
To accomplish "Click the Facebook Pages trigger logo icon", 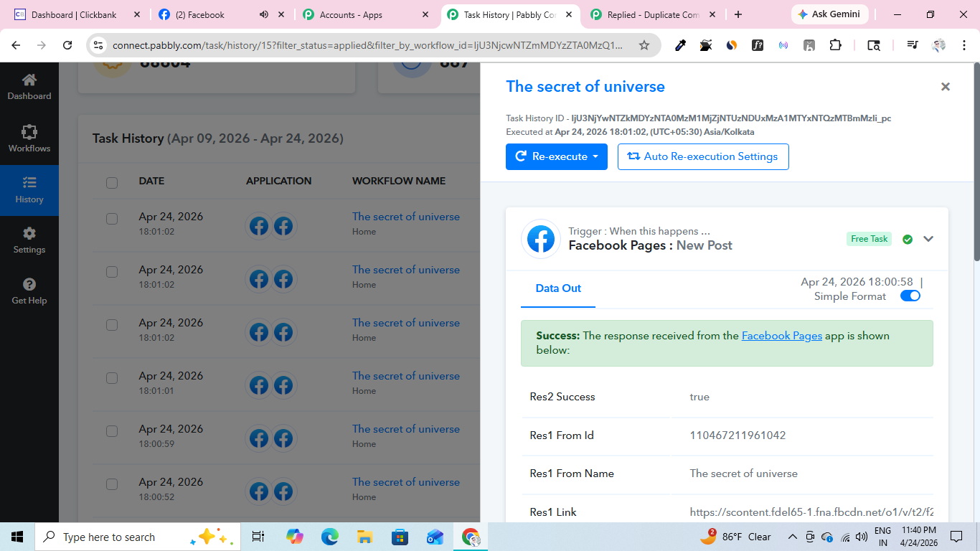I will [x=541, y=239].
